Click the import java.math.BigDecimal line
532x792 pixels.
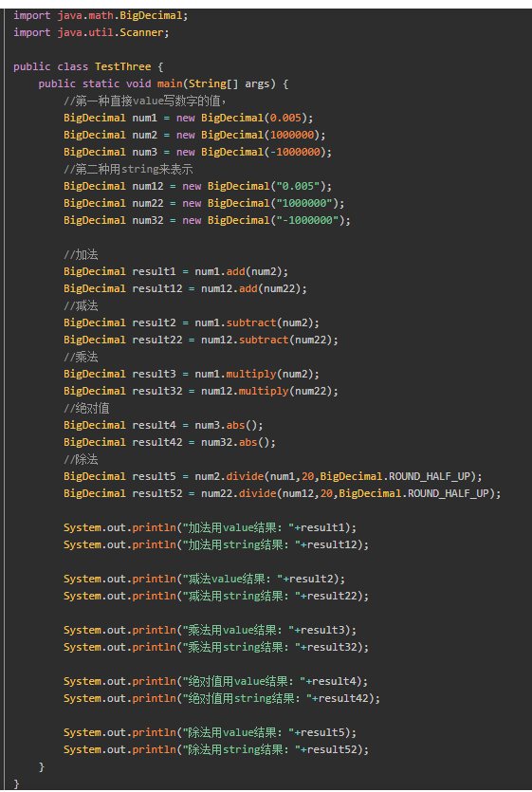click(101, 16)
